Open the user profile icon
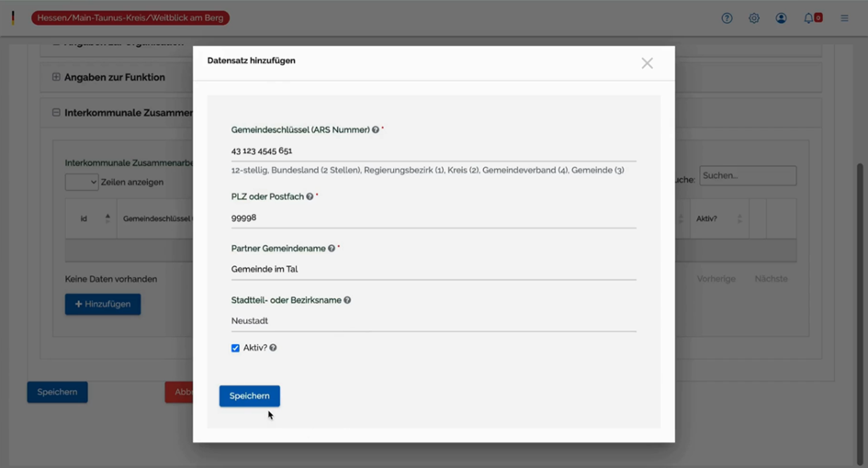The width and height of the screenshot is (868, 468). tap(781, 18)
